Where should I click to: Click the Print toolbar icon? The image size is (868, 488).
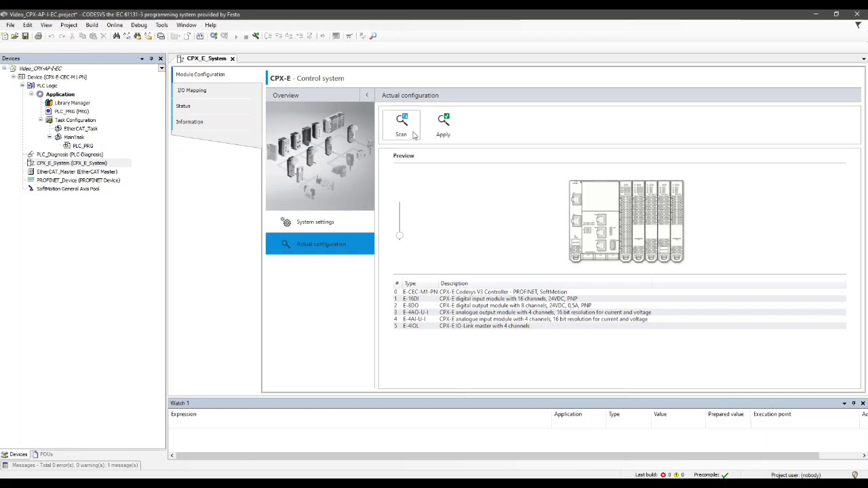coord(38,36)
